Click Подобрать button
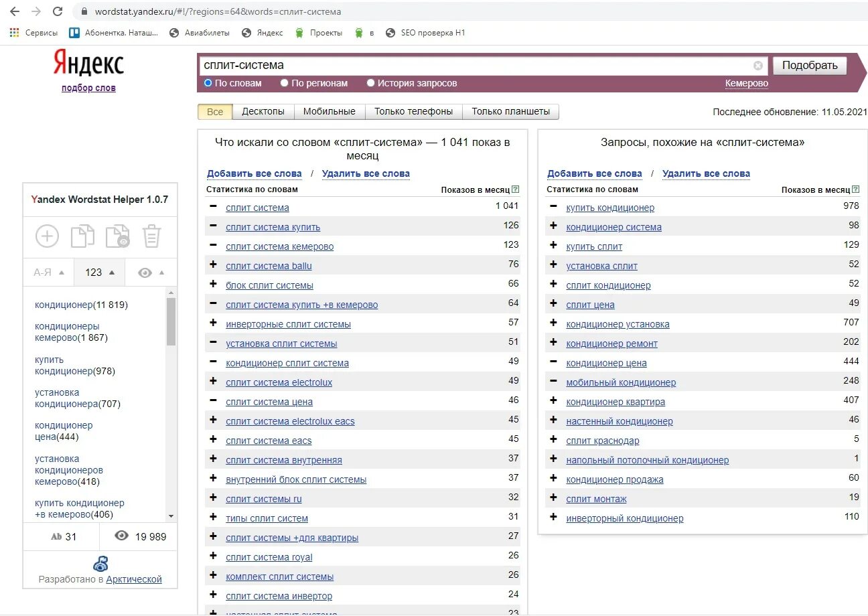 coord(810,66)
